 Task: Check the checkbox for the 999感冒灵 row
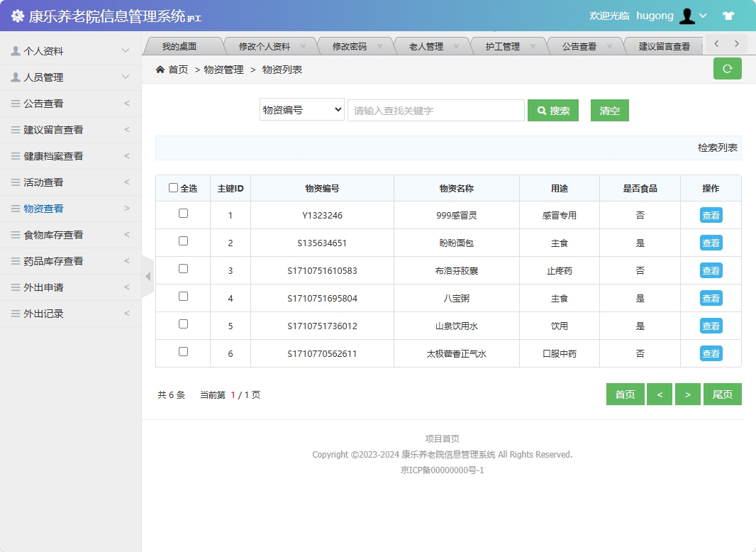[183, 214]
